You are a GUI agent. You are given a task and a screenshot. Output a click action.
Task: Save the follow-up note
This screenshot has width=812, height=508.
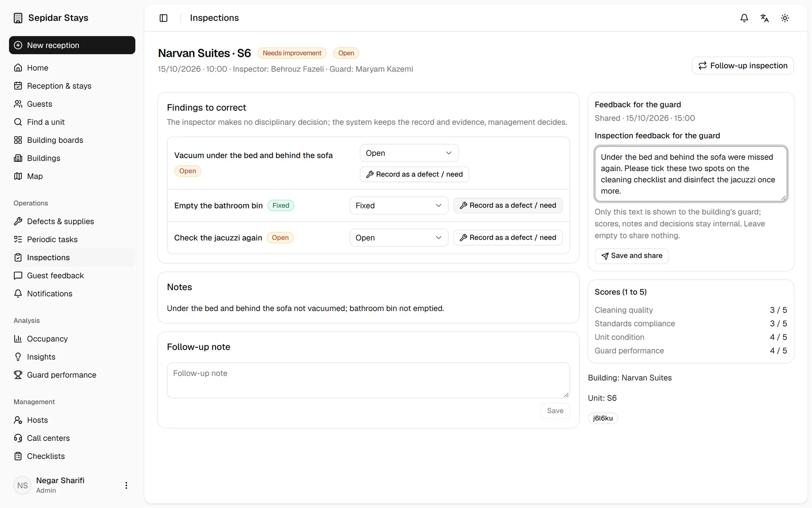pos(555,411)
